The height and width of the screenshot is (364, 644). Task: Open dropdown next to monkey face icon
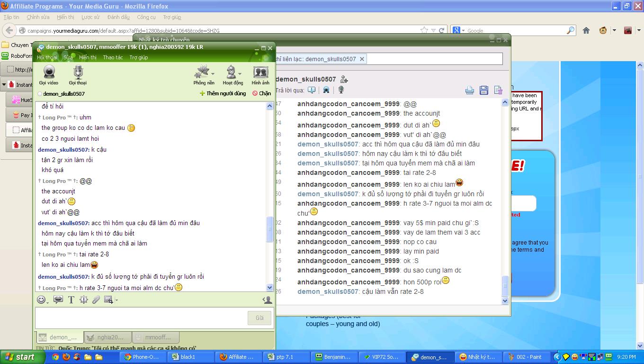tap(614, 30)
